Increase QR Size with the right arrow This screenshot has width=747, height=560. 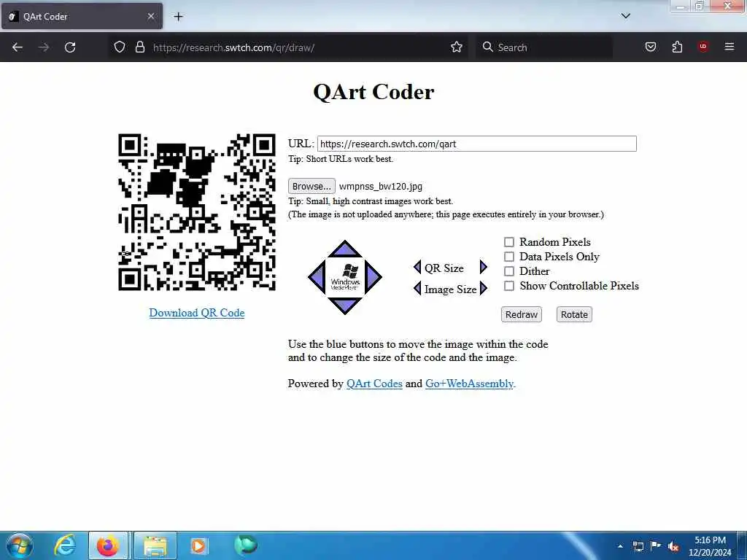(x=484, y=267)
